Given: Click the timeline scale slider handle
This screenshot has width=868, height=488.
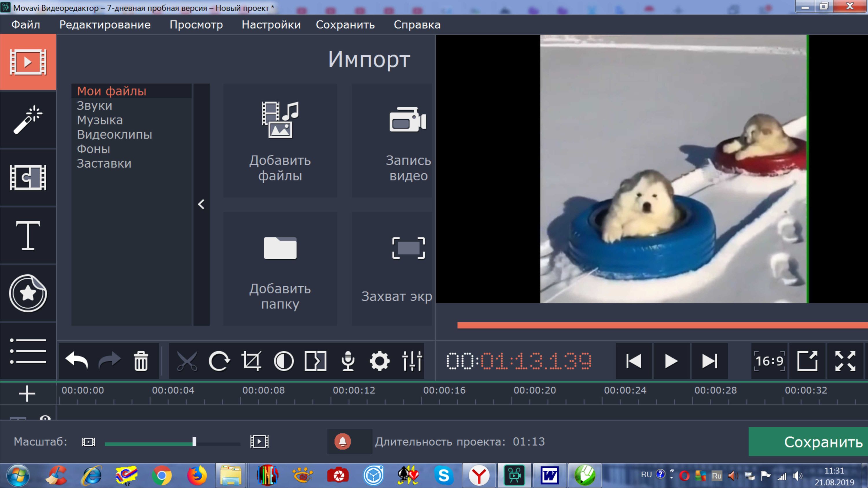Looking at the screenshot, I should click(x=194, y=441).
